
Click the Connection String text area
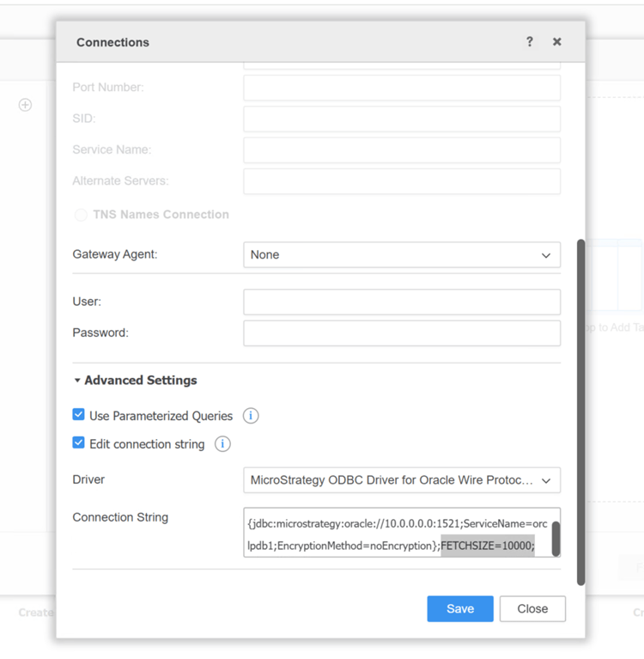pos(395,533)
